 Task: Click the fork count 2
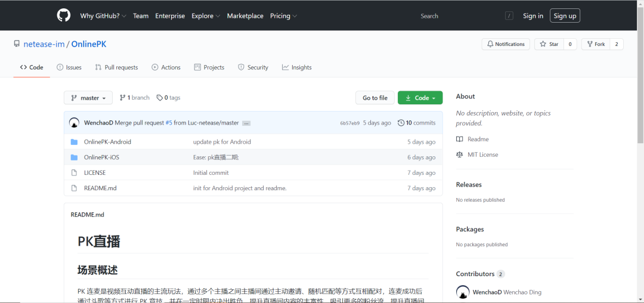(x=617, y=44)
